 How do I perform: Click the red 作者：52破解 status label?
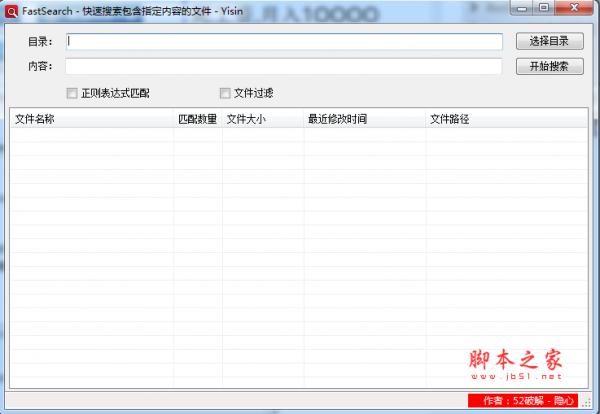[x=523, y=401]
